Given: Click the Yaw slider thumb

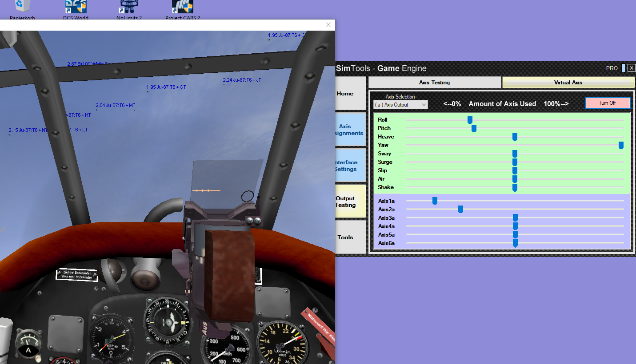Looking at the screenshot, I should point(621,145).
